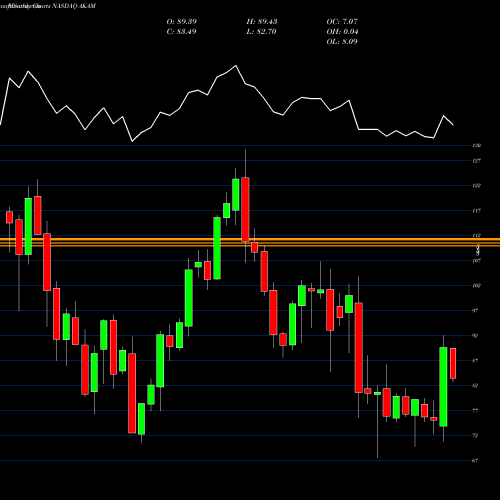Click the 127 price axis label
The image size is (500, 500).
(477, 161)
